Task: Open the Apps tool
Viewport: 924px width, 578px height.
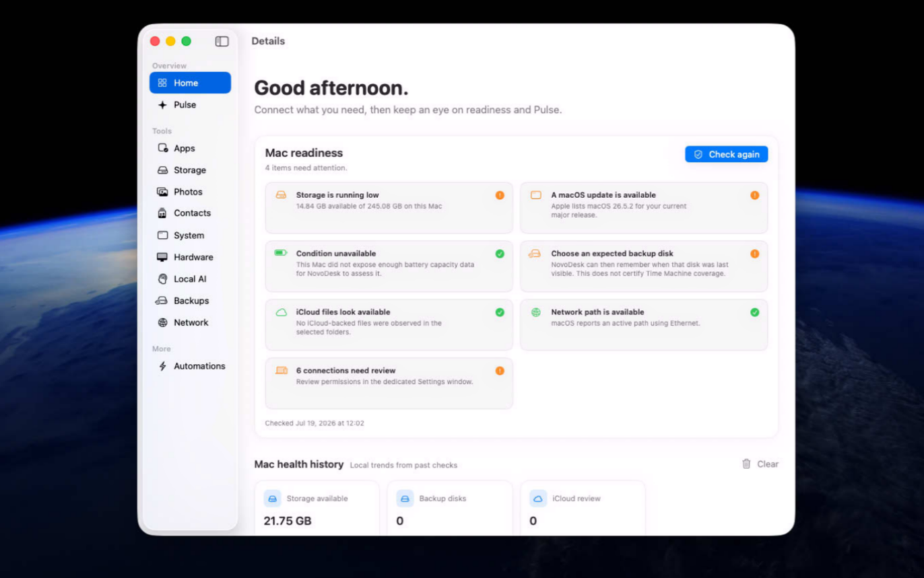Action: coord(190,148)
